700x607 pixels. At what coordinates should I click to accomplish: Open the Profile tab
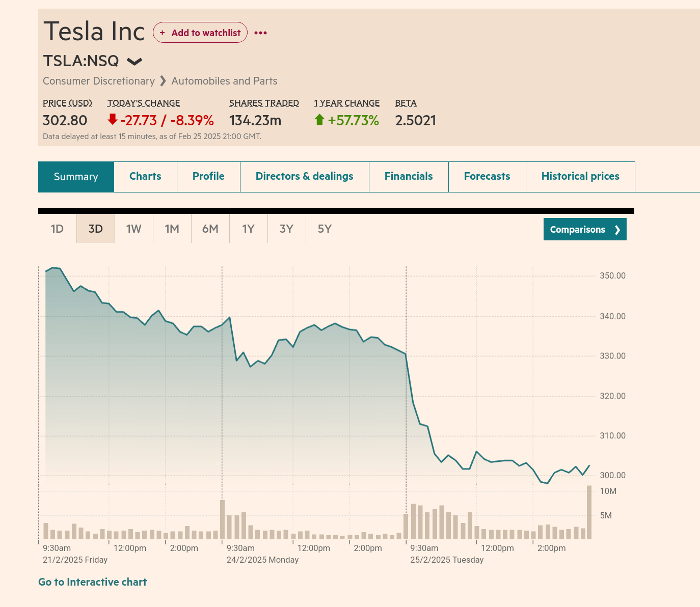pos(208,176)
